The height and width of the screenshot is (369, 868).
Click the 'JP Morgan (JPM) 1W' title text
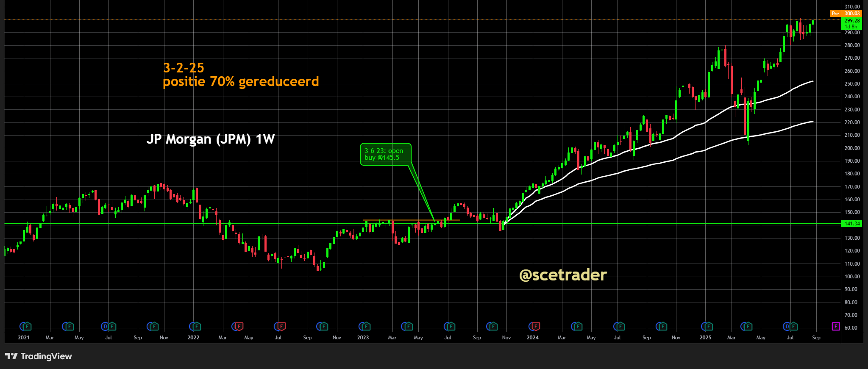(211, 139)
